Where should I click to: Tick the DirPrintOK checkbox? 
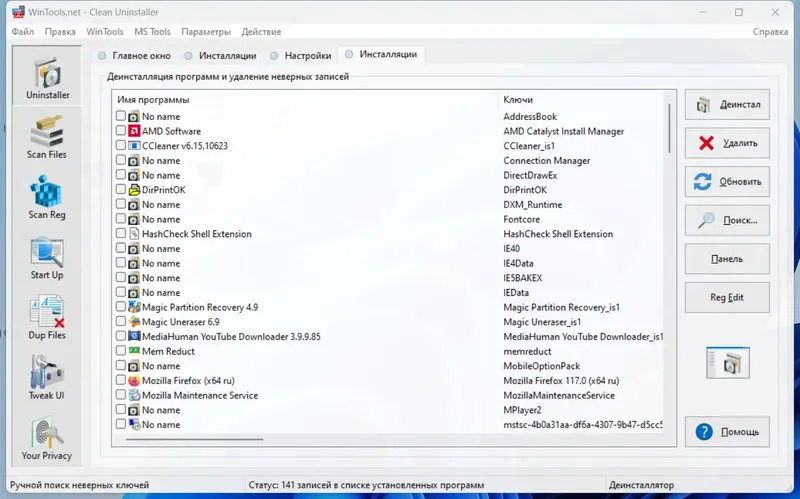pos(120,189)
